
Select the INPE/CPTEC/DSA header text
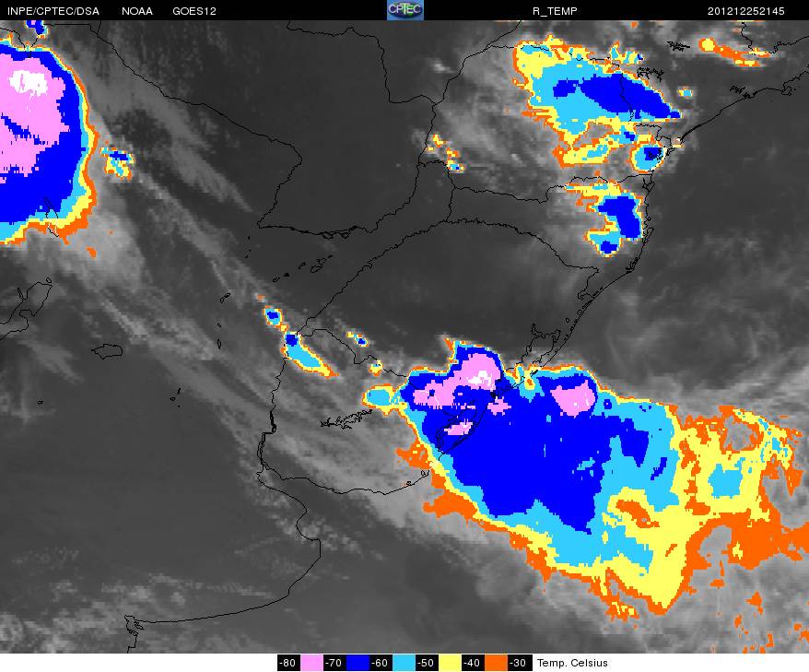[x=53, y=11]
